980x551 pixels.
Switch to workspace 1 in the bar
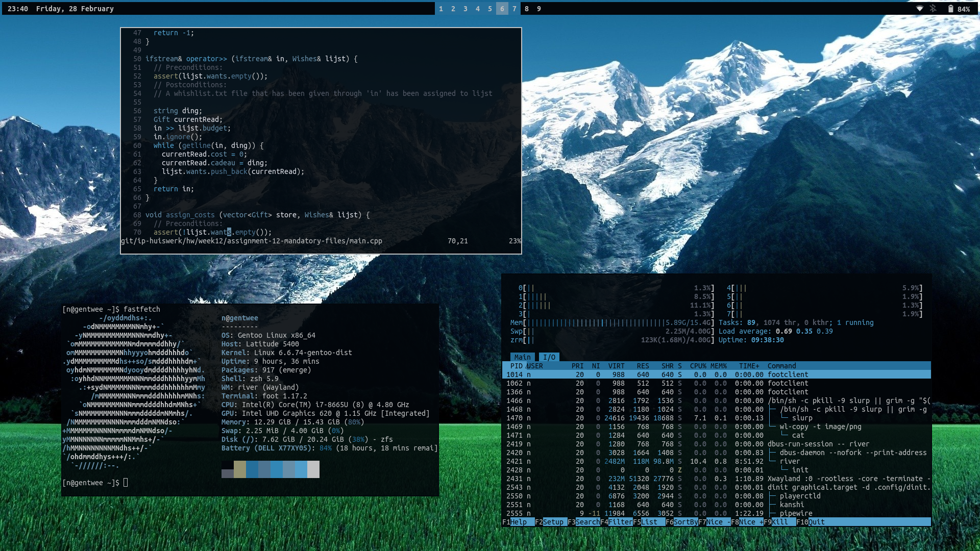(441, 9)
